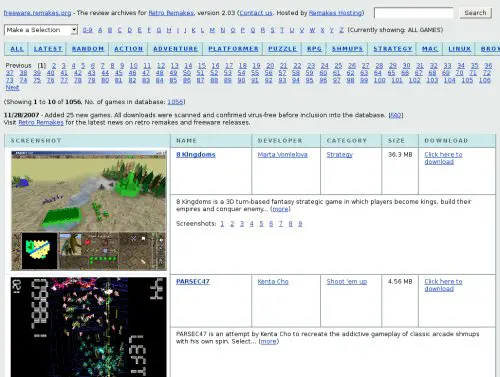500x377 pixels.
Task: Select the ACTION category tab
Action: (128, 49)
